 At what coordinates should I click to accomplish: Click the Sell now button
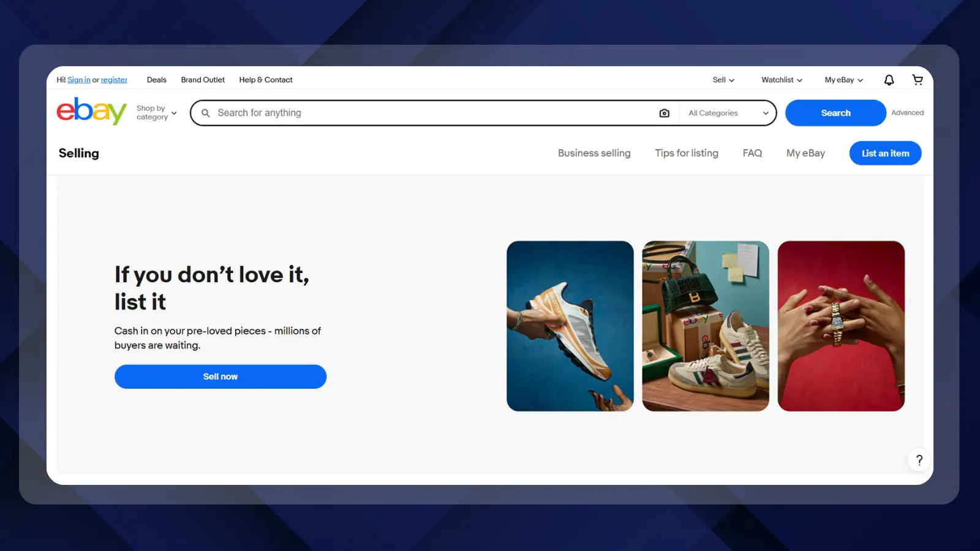point(221,377)
